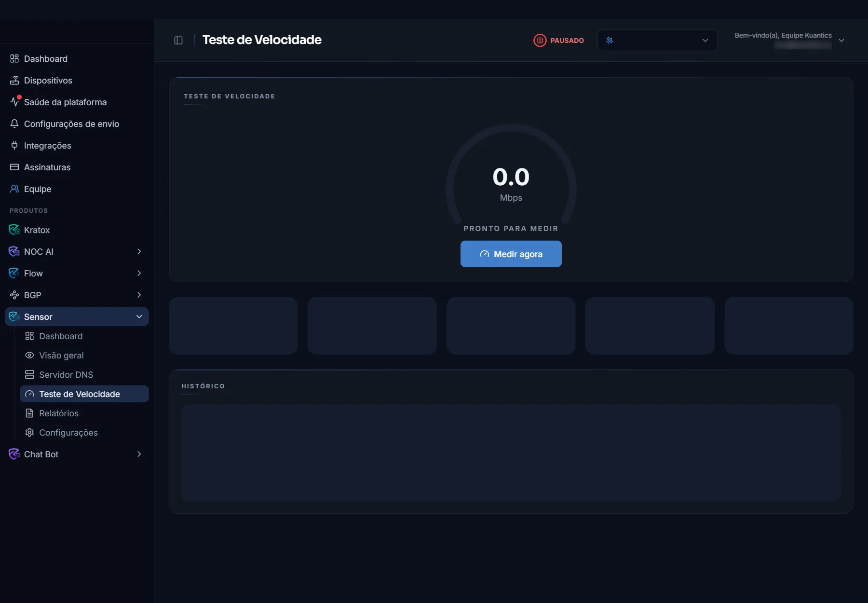The image size is (868, 603).
Task: Click the PRONTO PARA MEDIR status text
Action: coord(511,229)
